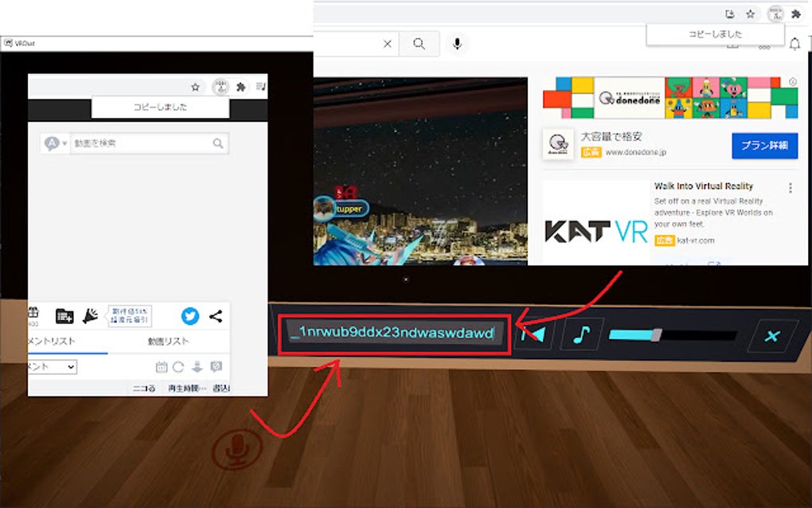Viewport: 812px width, 508px height.
Task: Switch to the 動画リスト tab
Action: pos(170,340)
